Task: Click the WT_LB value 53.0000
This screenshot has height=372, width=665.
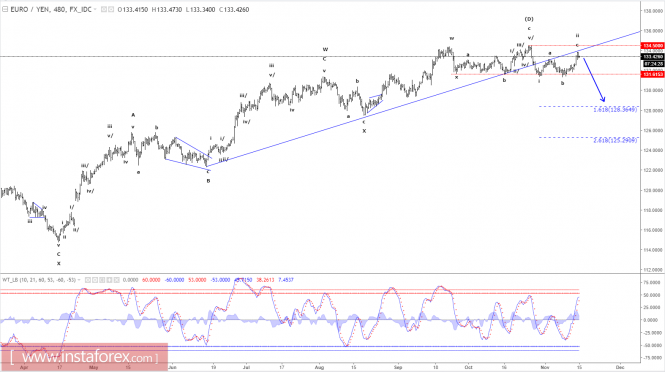Action: [197, 280]
